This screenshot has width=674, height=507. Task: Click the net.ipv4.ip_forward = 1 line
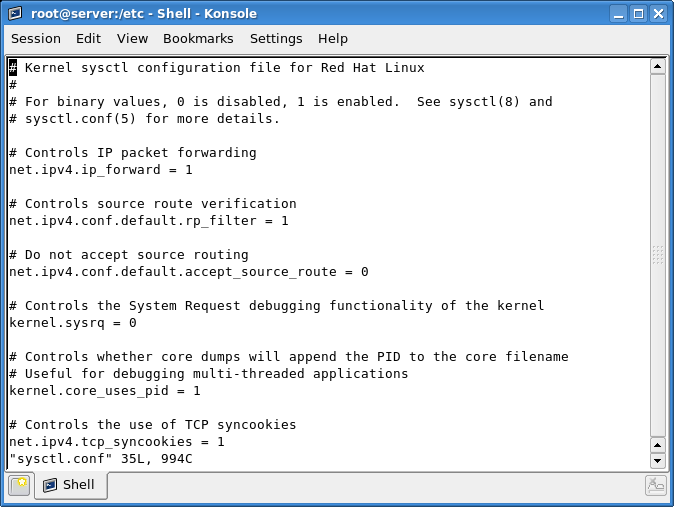click(101, 170)
